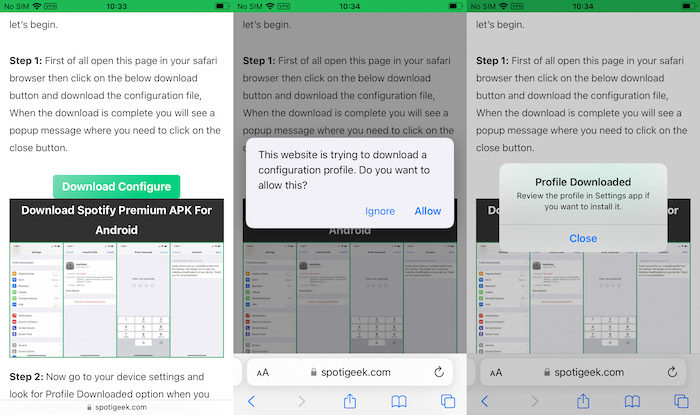Tap the AA reader button in middle screen
700x415 pixels.
263,373
